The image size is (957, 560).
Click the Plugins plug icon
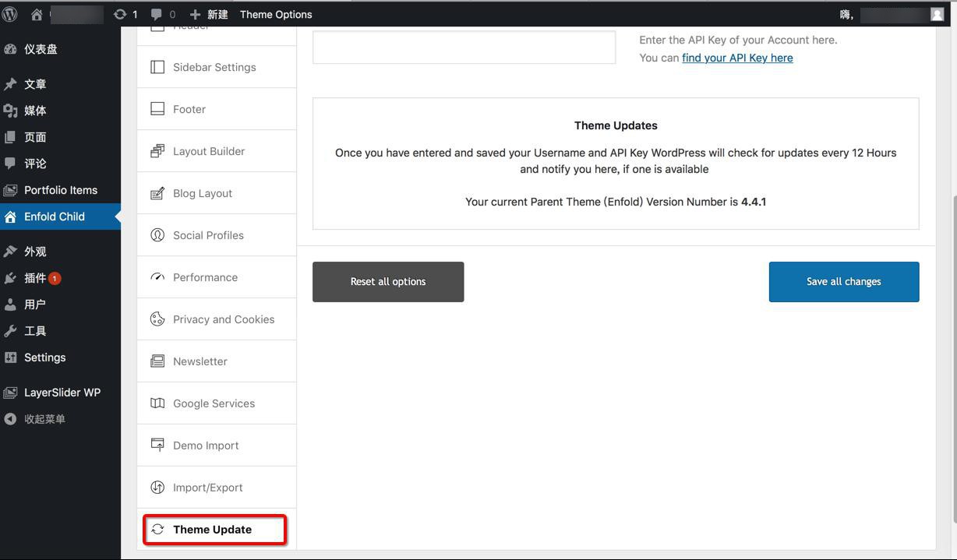[10, 278]
